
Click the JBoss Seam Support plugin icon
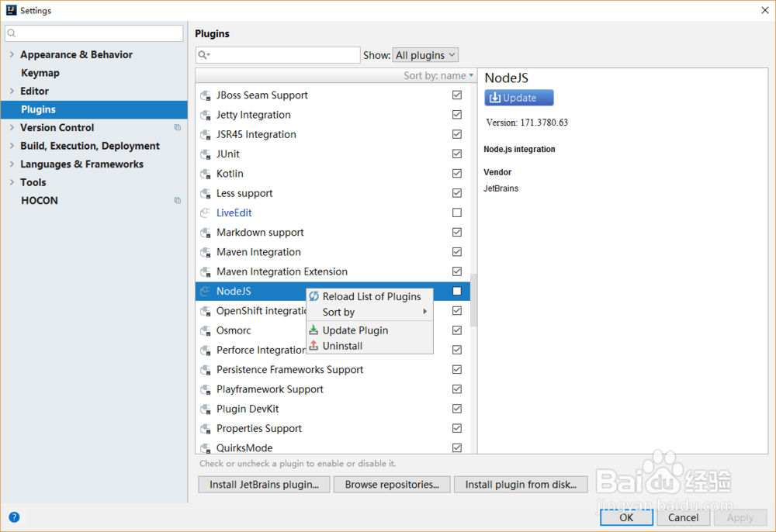pyautogui.click(x=206, y=95)
